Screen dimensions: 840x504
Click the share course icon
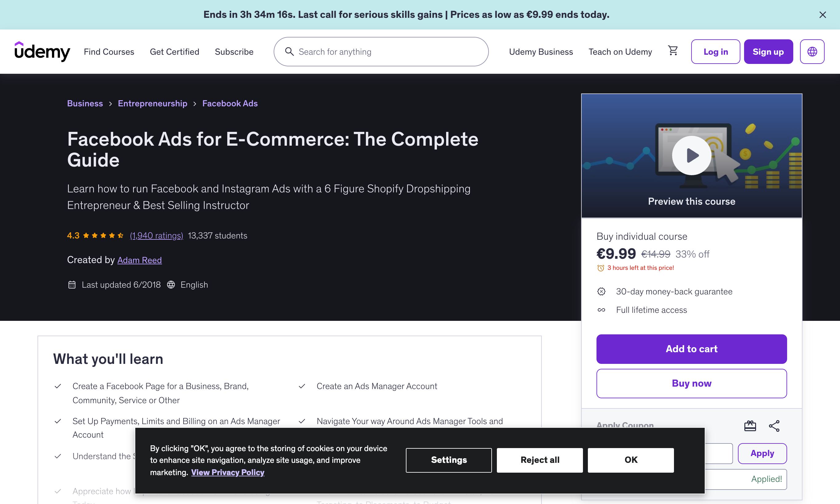tap(775, 426)
